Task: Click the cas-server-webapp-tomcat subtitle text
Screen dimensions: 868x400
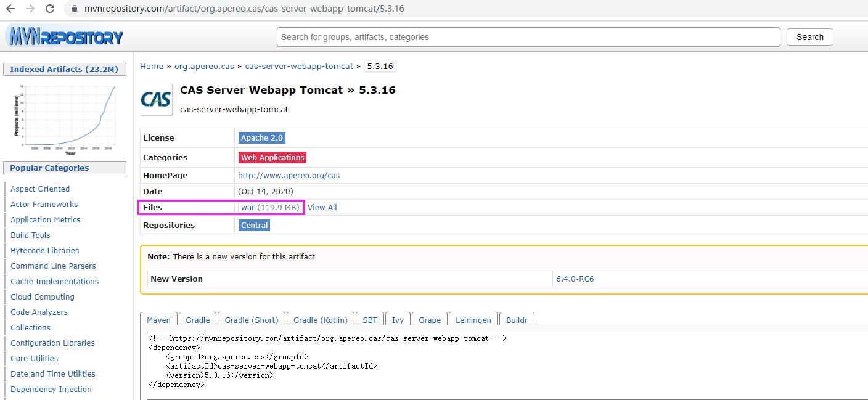Action: (234, 110)
